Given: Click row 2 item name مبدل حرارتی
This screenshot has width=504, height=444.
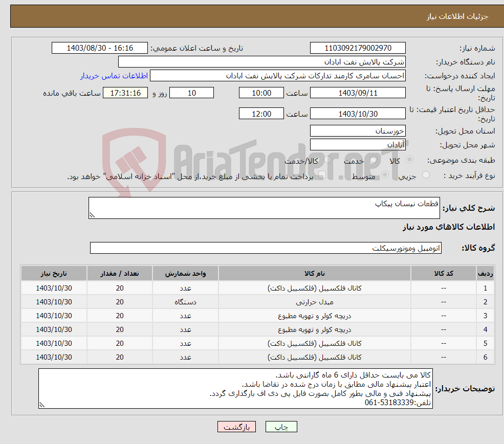Looking at the screenshot, I should click(x=315, y=302).
